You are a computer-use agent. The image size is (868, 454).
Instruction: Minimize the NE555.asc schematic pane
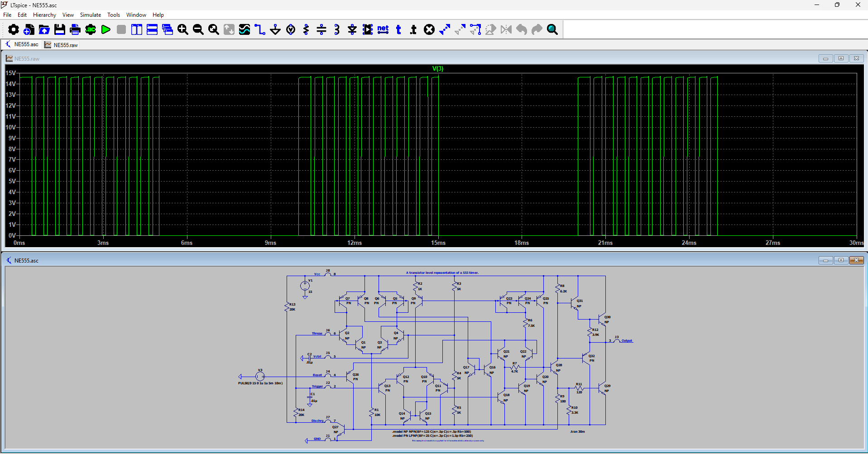pos(825,260)
